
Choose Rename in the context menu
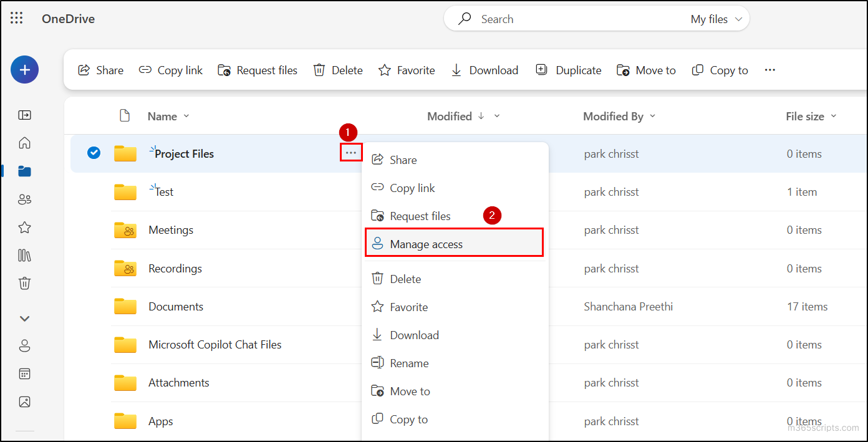(x=455, y=363)
